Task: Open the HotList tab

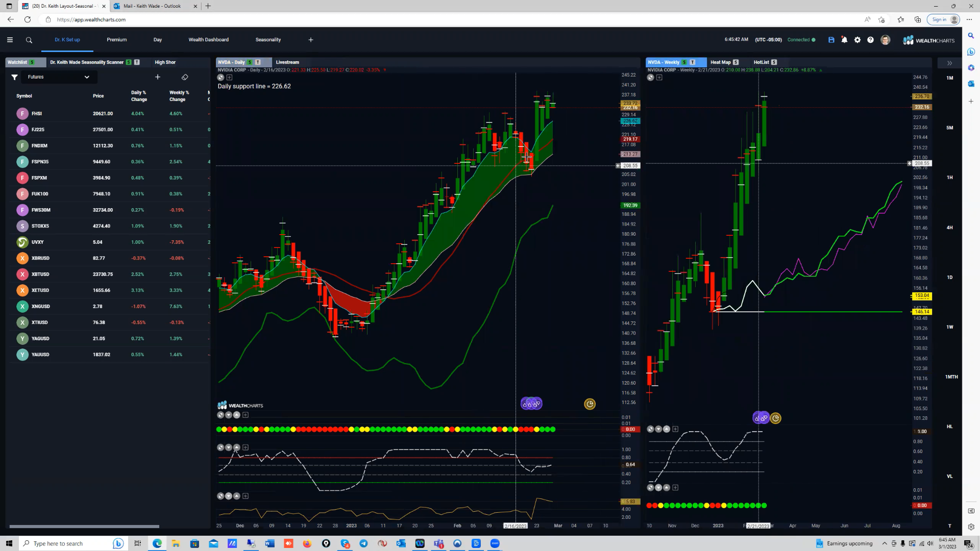Action: (x=761, y=62)
